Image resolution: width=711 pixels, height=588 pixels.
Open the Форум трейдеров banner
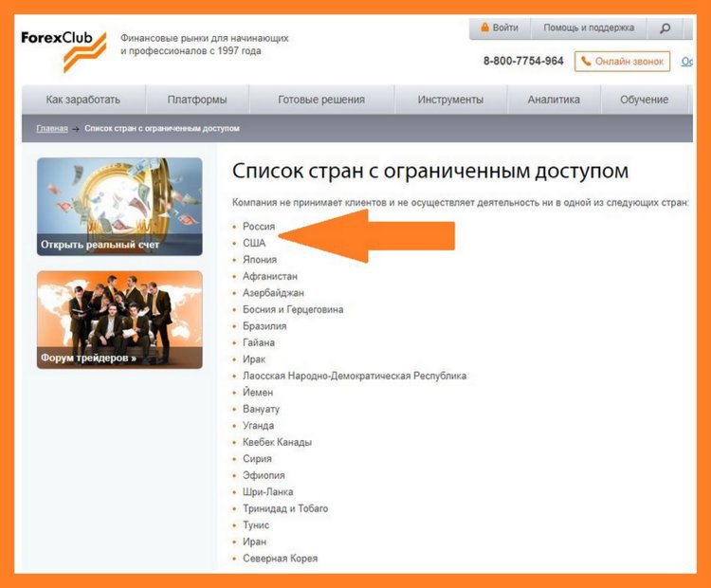[x=119, y=320]
